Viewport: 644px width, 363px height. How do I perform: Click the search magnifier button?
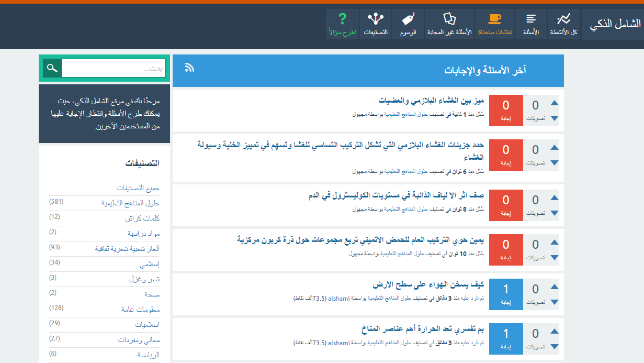tap(51, 68)
